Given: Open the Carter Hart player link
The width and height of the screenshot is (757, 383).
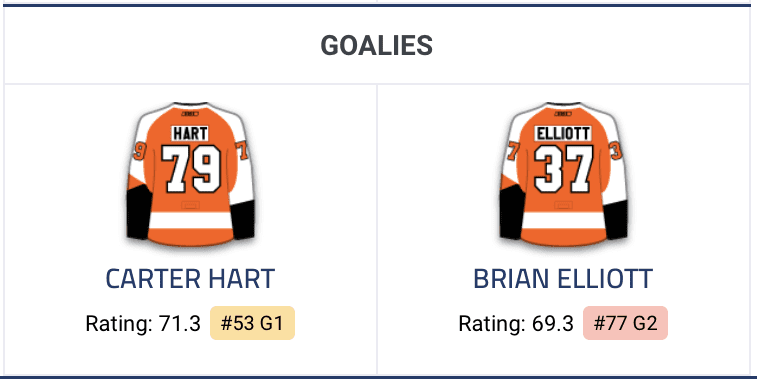Looking at the screenshot, I should [x=190, y=279].
